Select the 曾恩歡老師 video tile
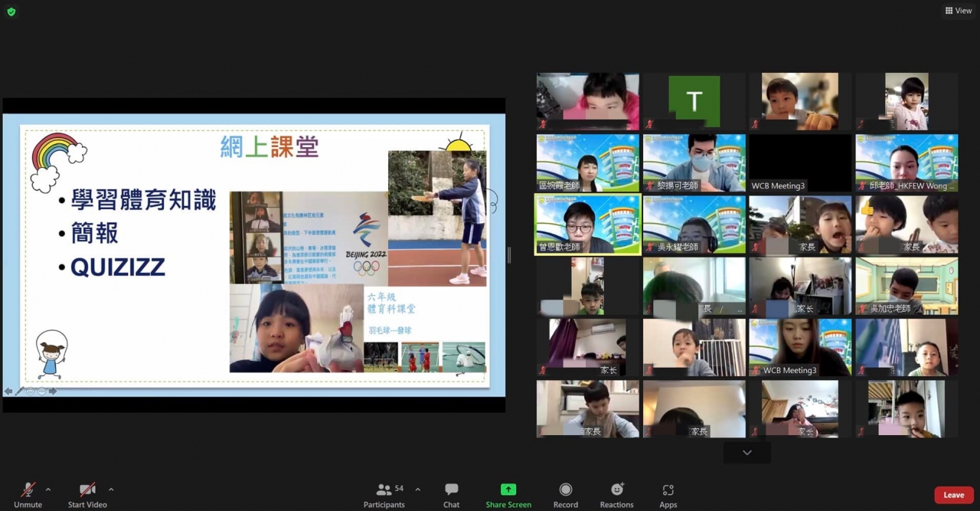 point(587,224)
